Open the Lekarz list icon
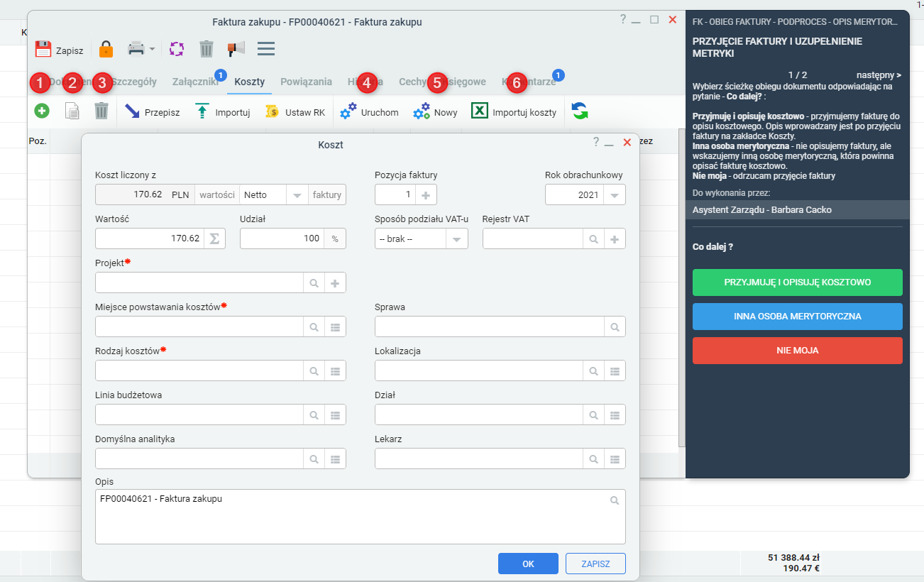This screenshot has width=924, height=582. click(x=615, y=459)
